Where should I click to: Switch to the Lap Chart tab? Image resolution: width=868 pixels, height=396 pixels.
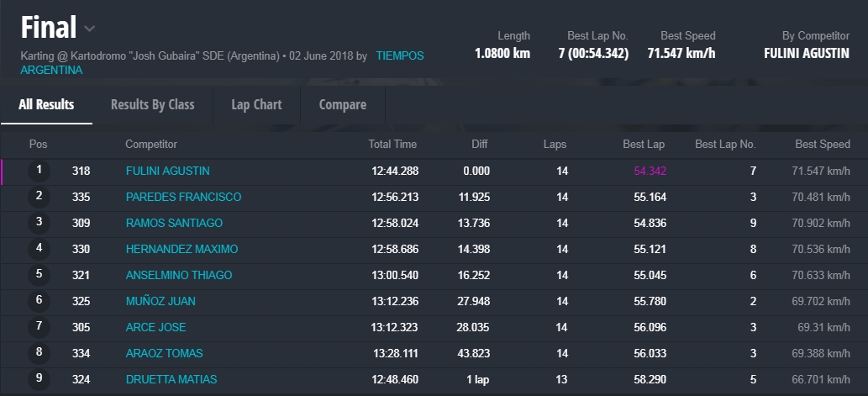(x=256, y=105)
